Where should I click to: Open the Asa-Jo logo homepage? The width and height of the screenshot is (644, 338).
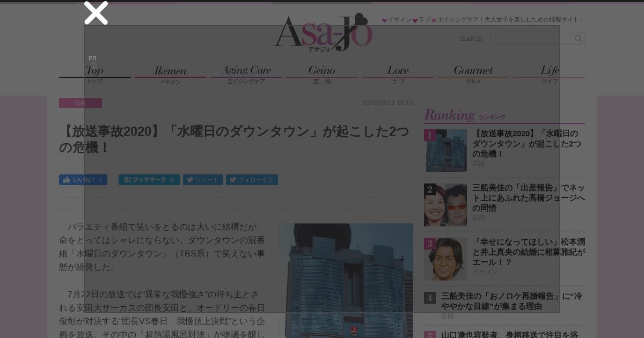point(322,33)
